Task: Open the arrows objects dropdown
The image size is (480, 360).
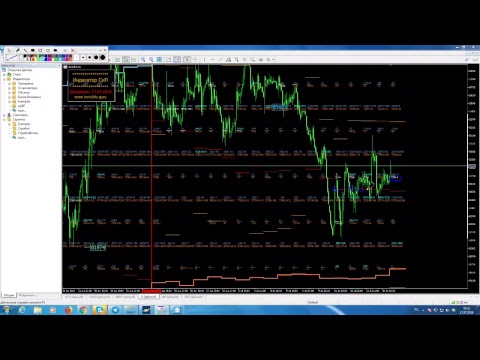Action: [270, 59]
